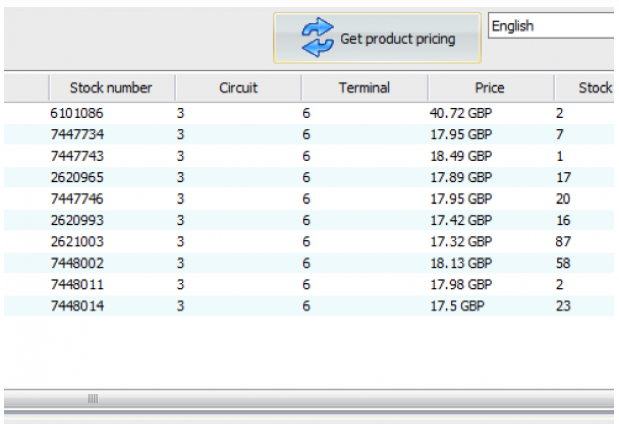Sort table by Price column header
Image resolution: width=619 pixels, height=424 pixels.
tap(490, 88)
